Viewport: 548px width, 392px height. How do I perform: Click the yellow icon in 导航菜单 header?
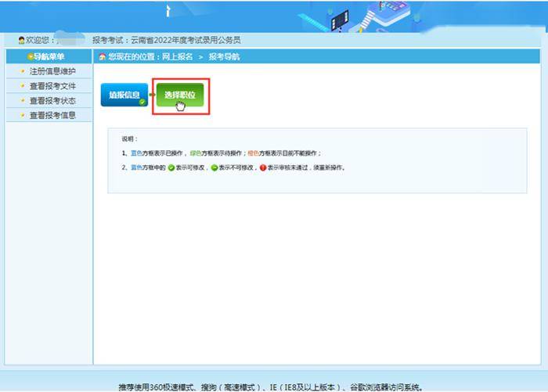click(30, 57)
